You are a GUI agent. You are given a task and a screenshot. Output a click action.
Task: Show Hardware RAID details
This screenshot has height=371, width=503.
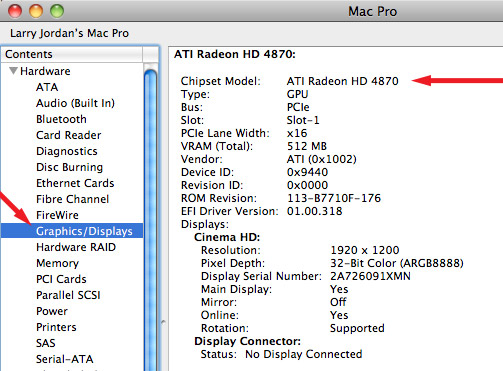click(x=76, y=247)
